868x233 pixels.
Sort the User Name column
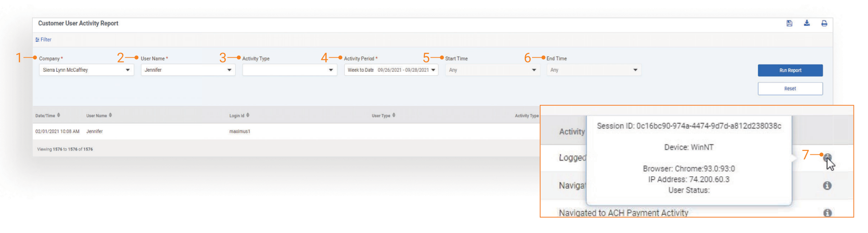click(x=110, y=116)
